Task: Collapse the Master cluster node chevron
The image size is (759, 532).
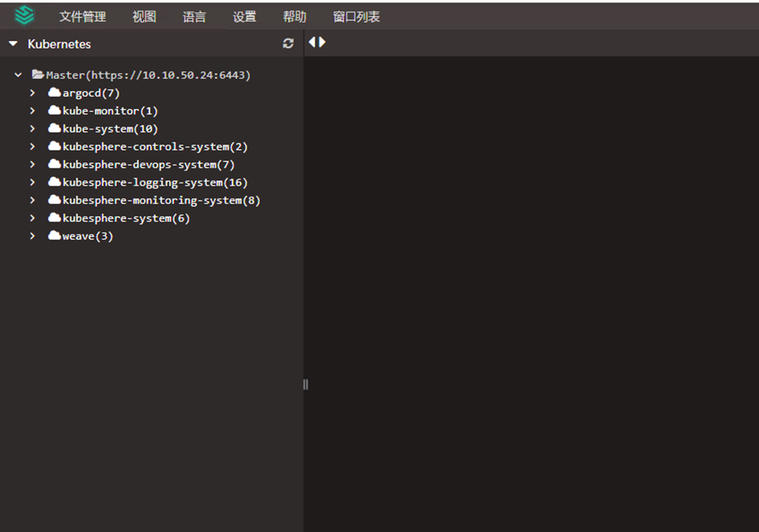Action: (x=18, y=75)
